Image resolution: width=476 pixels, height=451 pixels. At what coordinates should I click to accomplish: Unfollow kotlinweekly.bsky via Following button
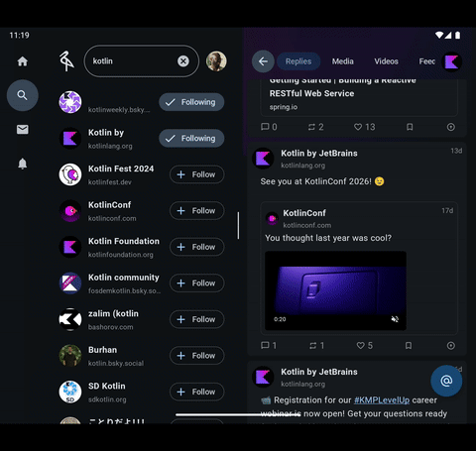191,102
